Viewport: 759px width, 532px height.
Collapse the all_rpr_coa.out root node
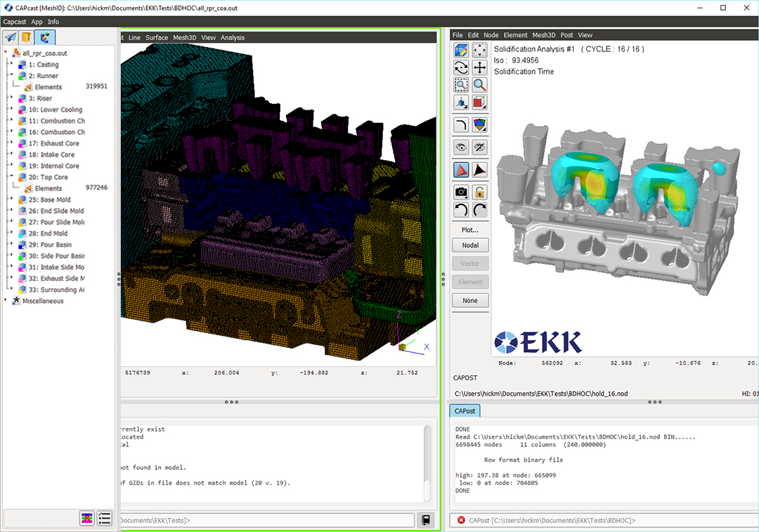point(6,52)
